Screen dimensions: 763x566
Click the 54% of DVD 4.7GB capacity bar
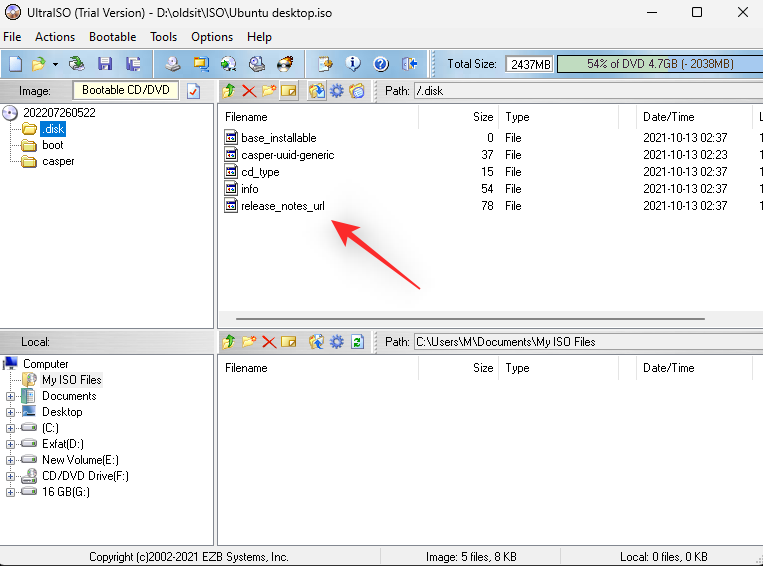tap(660, 64)
